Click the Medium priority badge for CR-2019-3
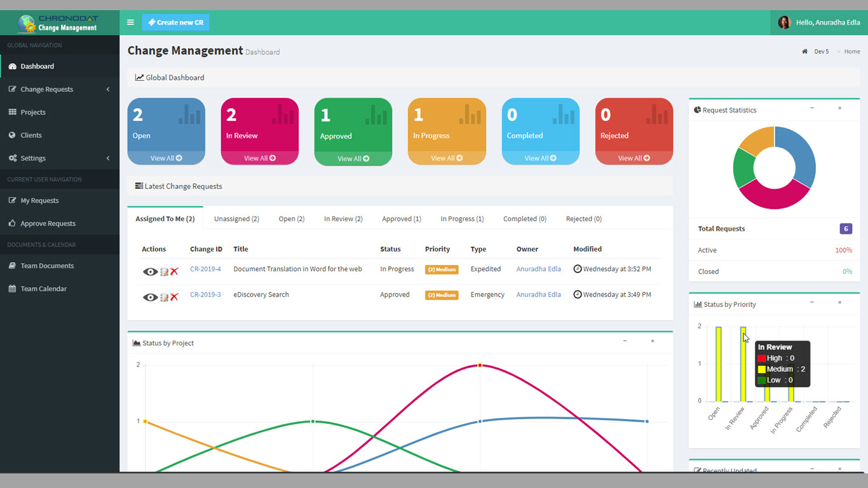Screen dimensions: 868x488 442,295
